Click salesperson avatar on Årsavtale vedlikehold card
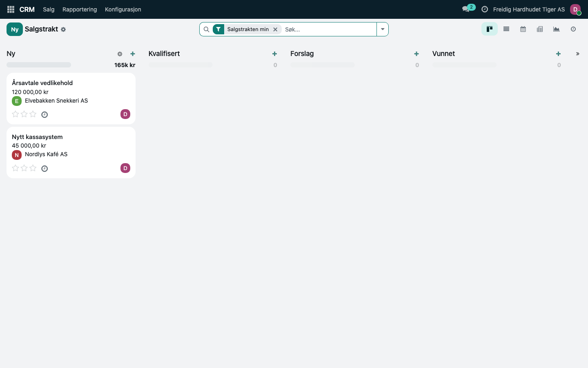Image resolution: width=588 pixels, height=368 pixels. tap(125, 114)
